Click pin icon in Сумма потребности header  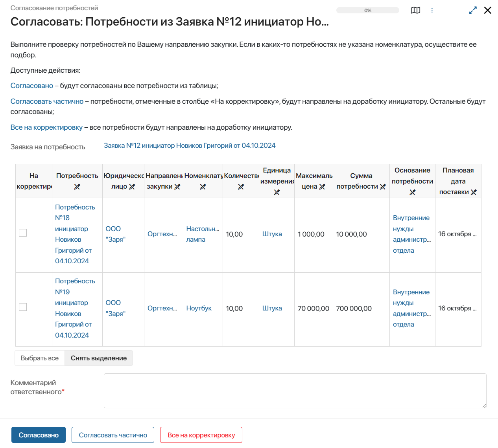click(x=383, y=187)
